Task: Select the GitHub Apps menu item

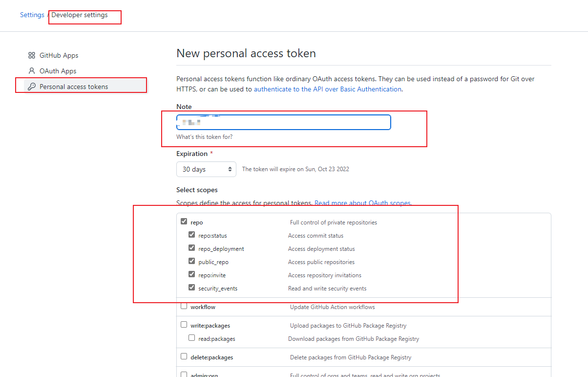Action: click(x=59, y=55)
